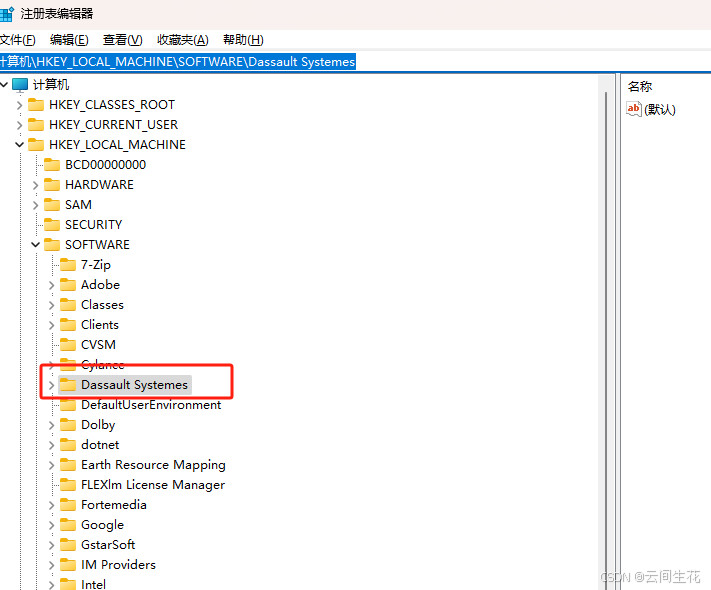Image resolution: width=711 pixels, height=590 pixels.
Task: Click Registry Editor title bar icon
Action: coord(7,14)
